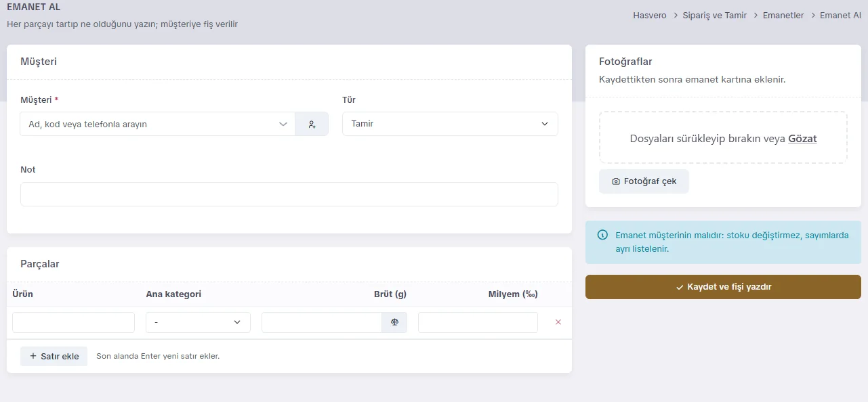Viewport: 868px width, 402px height.
Task: Click the Brüt (g) column header
Action: [x=390, y=294]
